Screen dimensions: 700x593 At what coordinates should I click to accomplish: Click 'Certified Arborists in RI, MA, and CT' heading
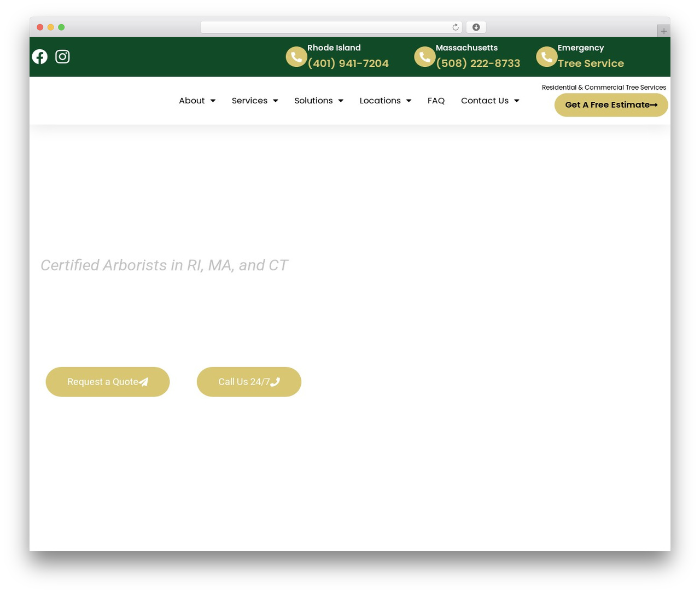164,265
